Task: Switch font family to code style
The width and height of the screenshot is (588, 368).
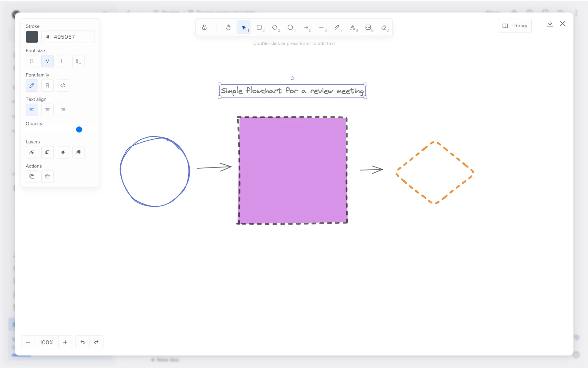Action: click(x=63, y=86)
